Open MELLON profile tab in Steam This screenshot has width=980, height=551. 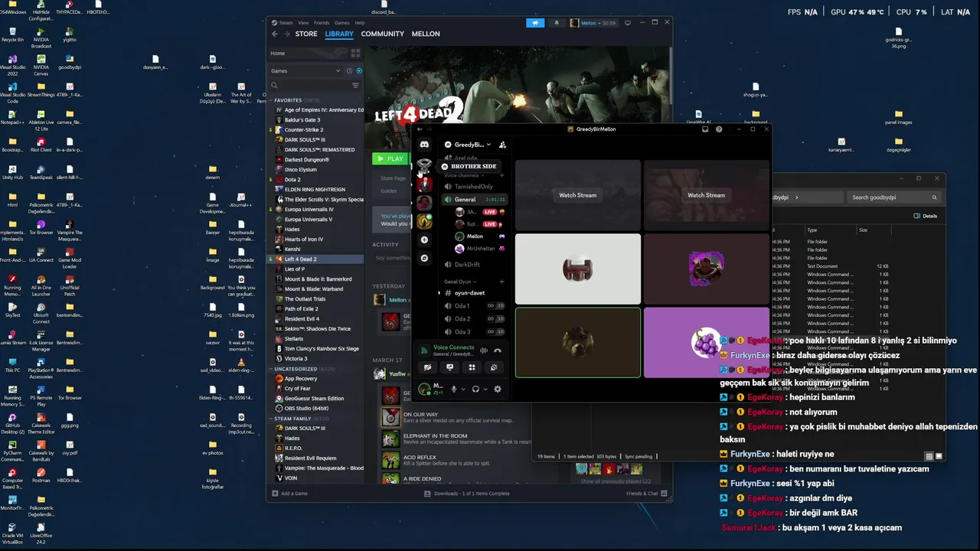(x=426, y=34)
